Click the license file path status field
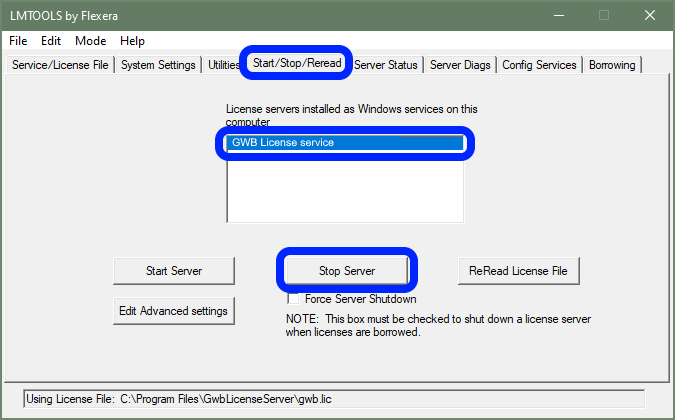The width and height of the screenshot is (675, 420). pos(334,399)
